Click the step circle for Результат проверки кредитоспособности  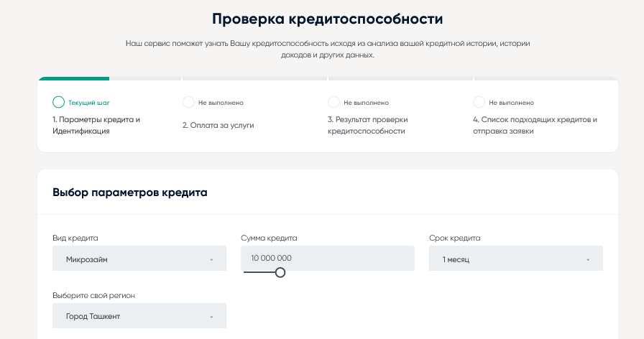[x=333, y=102]
